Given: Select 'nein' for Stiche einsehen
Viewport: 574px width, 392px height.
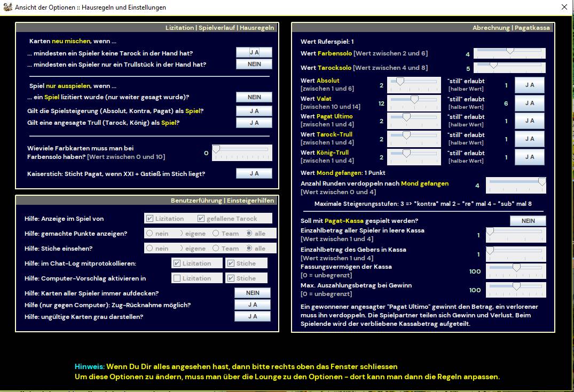Looking at the screenshot, I should 150,249.
